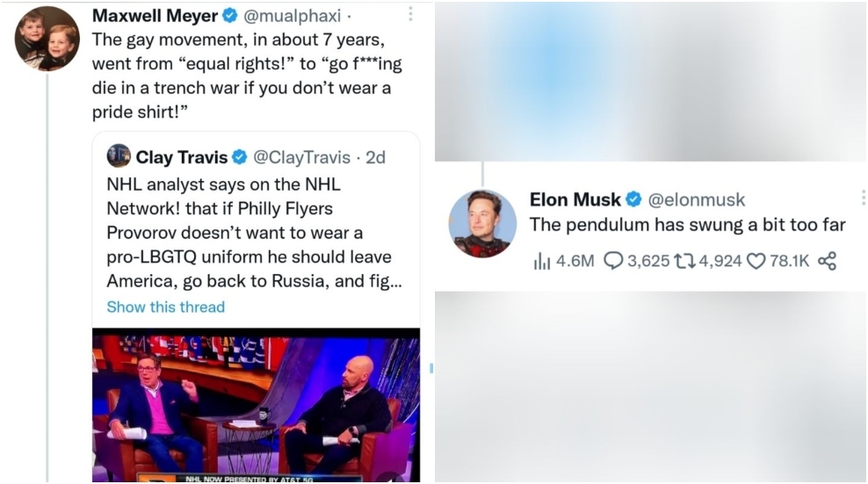
Task: Click the like heart icon on Elon Musk's tweet
Action: (756, 261)
